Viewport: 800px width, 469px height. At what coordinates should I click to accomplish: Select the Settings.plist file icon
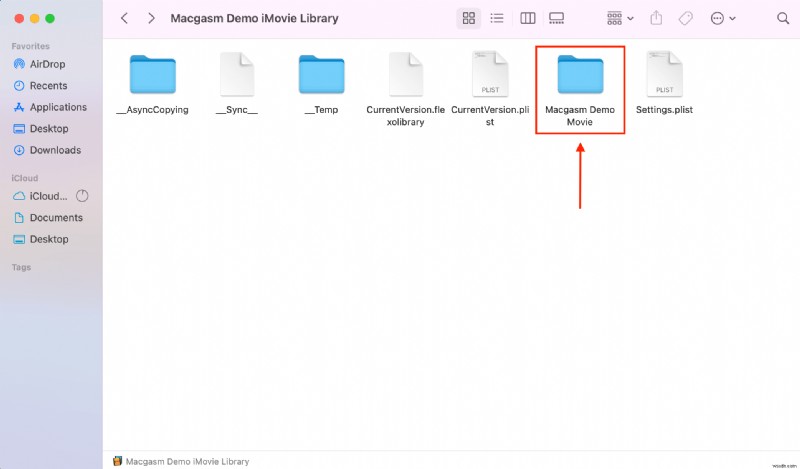(664, 74)
